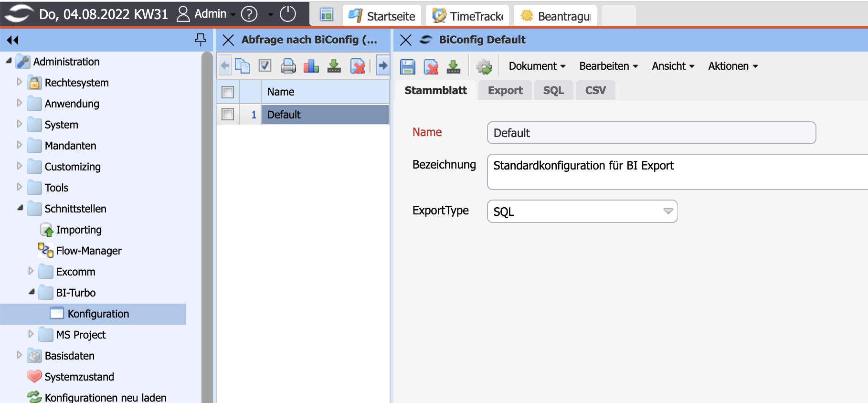868x403 pixels.
Task: Click the print icon in query toolbar
Action: 288,66
